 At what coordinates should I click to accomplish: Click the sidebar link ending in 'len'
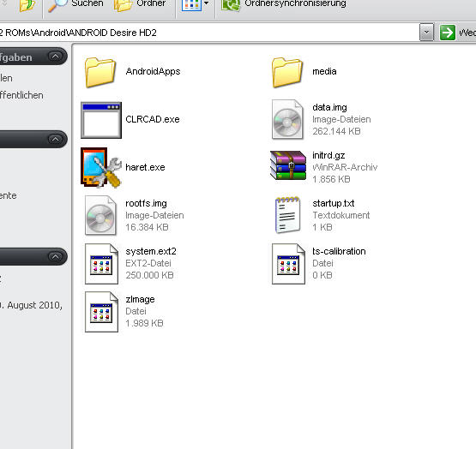(x=6, y=78)
